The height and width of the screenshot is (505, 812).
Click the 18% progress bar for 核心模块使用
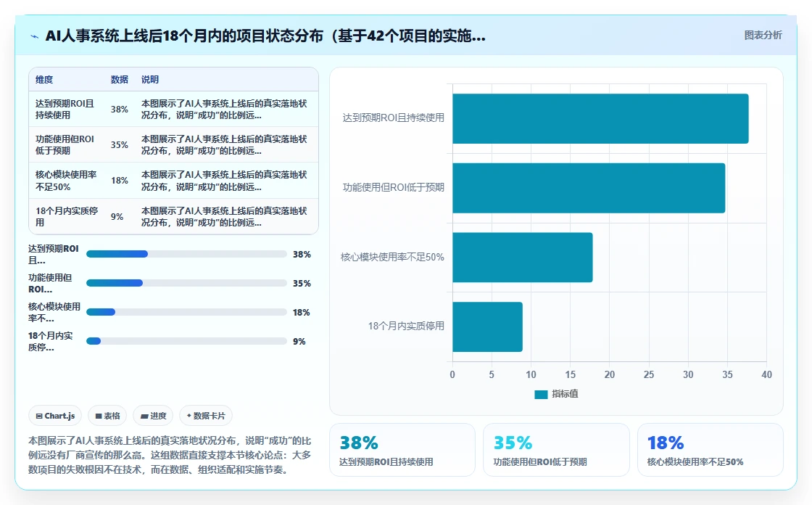tap(186, 312)
